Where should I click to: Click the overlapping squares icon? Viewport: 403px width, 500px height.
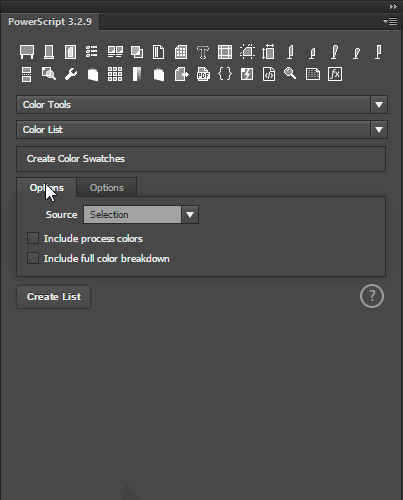(137, 52)
